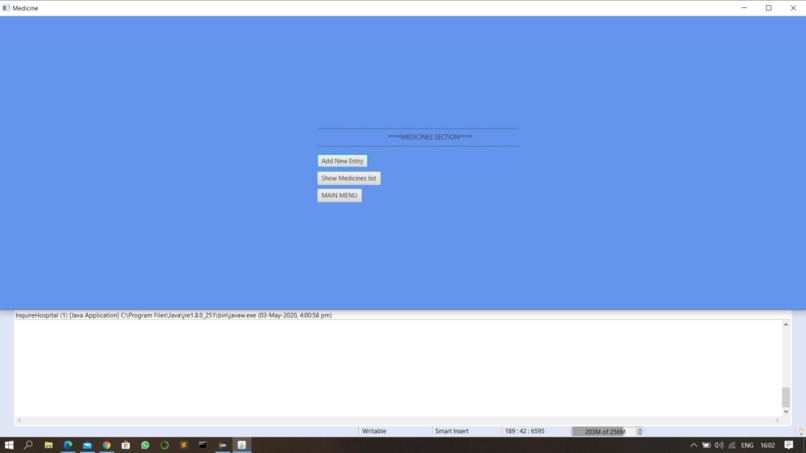Open Microsoft Store from the taskbar
The height and width of the screenshot is (453, 806).
tap(125, 445)
